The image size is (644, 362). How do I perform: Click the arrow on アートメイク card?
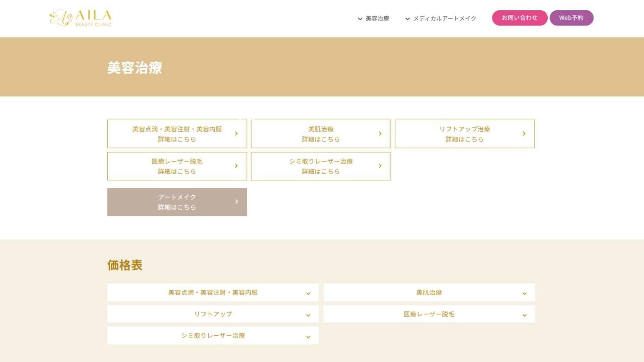pos(236,202)
